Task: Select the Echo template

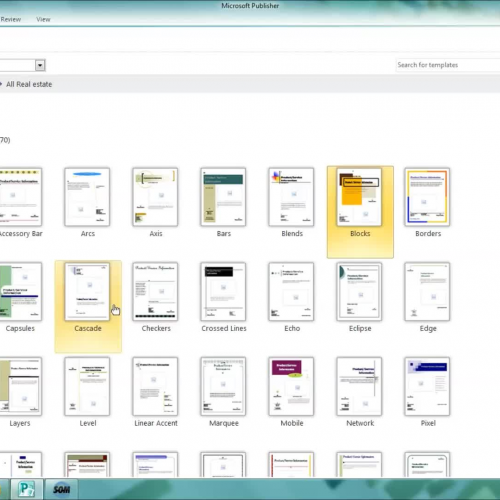Action: (291, 292)
